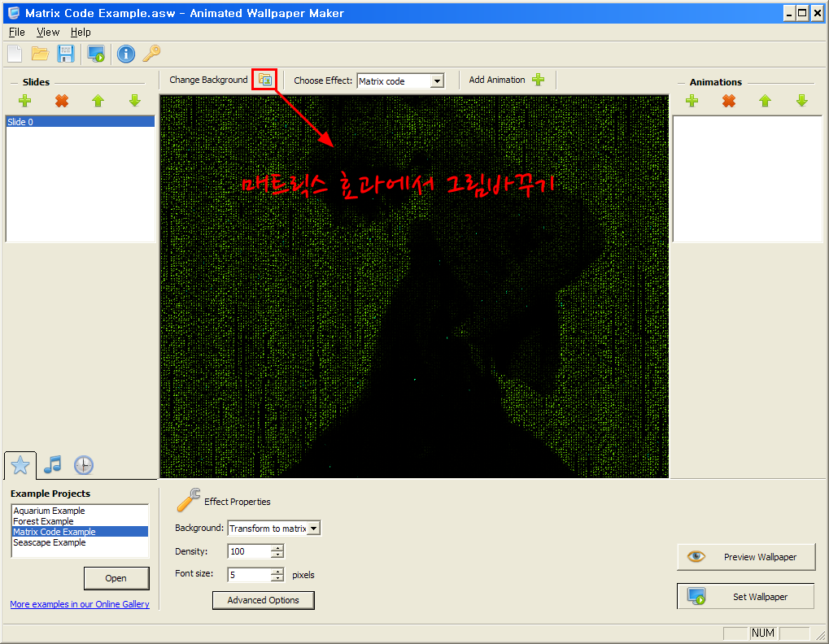Click the Save floppy disk icon
The width and height of the screenshot is (829, 644).
tap(66, 54)
